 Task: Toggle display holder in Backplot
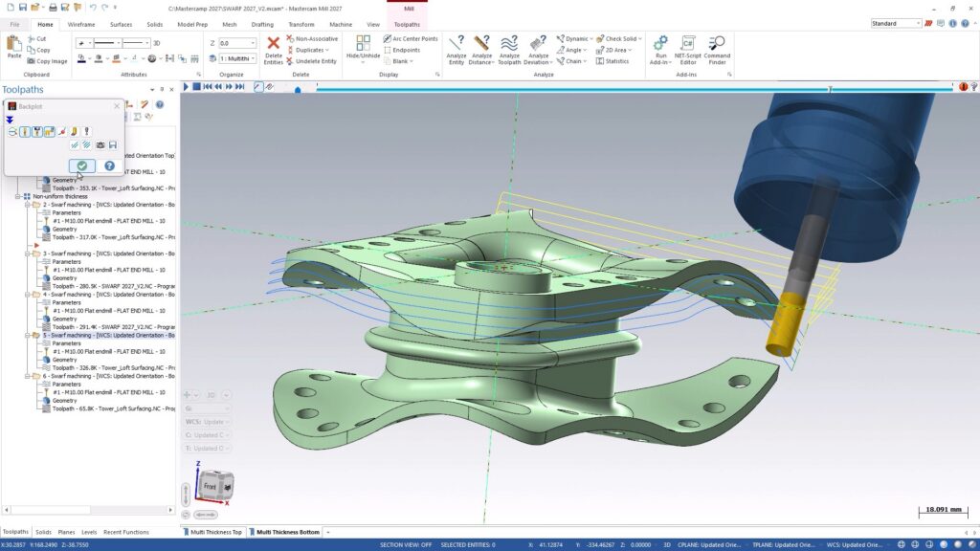coord(37,132)
